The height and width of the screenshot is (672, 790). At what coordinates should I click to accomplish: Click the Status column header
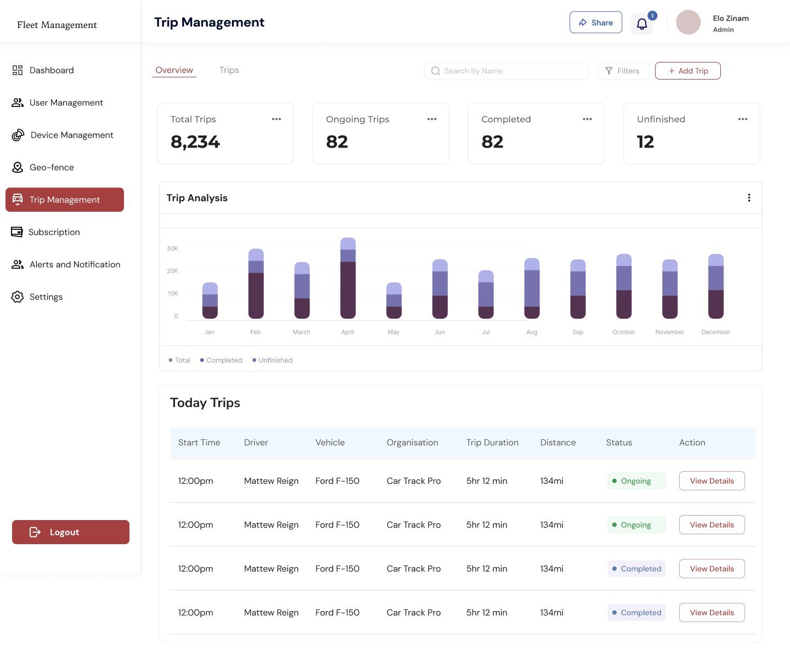619,443
